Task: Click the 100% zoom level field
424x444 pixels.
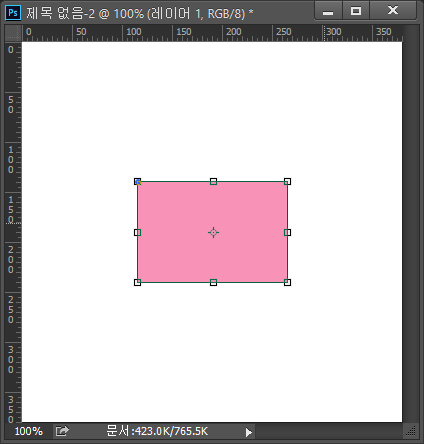Action: (29, 431)
